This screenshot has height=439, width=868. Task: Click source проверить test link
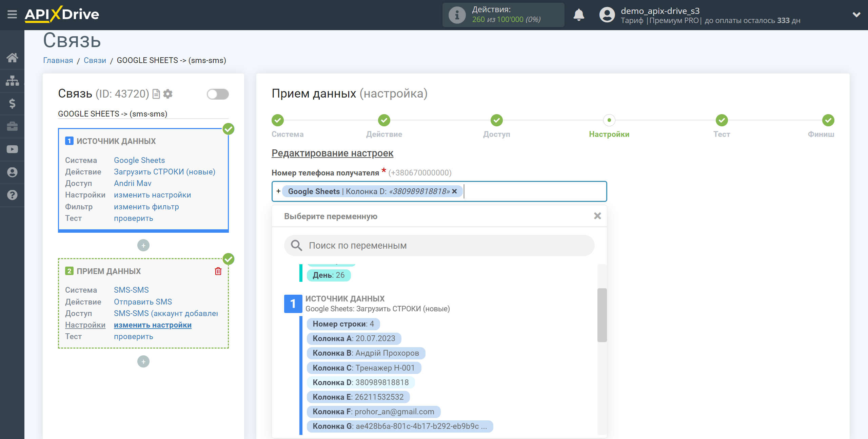(x=134, y=218)
